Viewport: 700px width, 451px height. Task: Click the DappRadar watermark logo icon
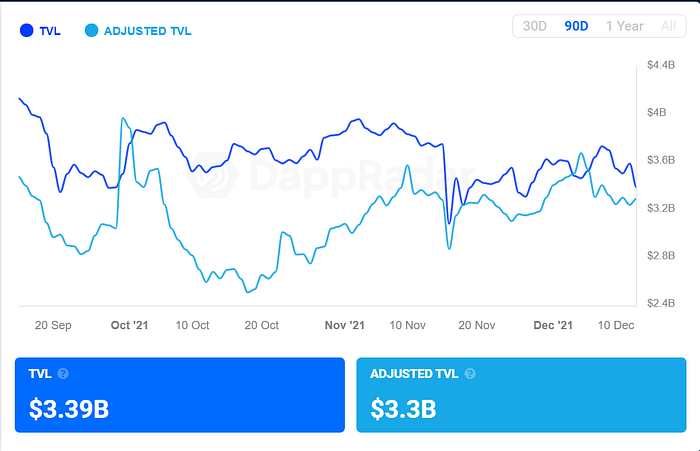click(214, 177)
